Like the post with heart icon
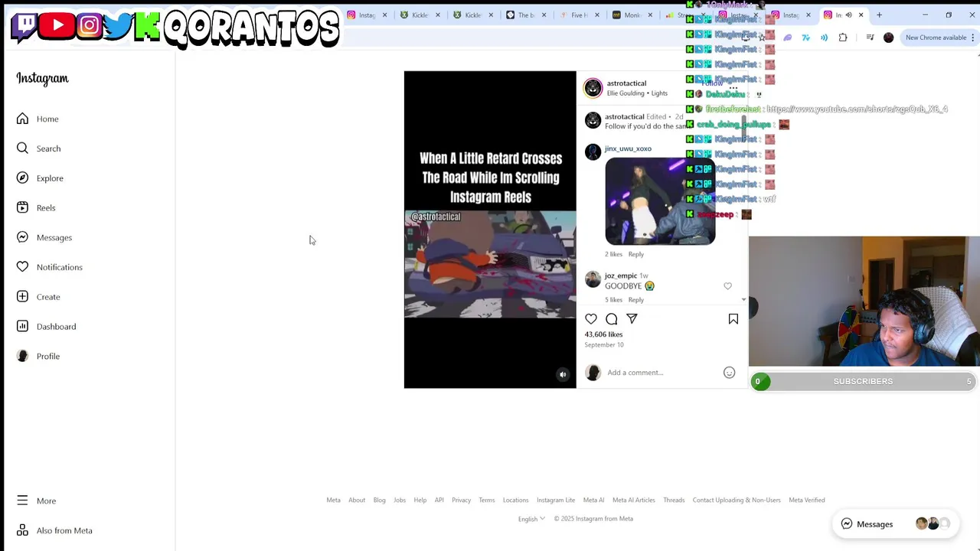 (x=591, y=318)
